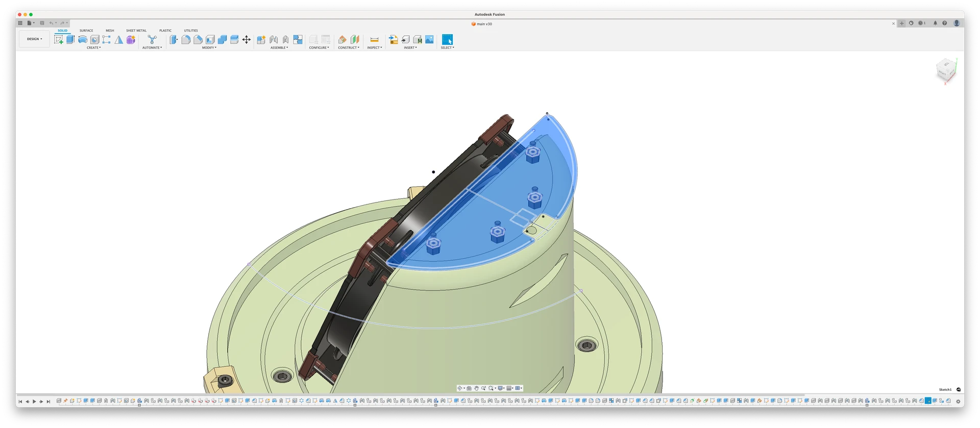Select the Create Sketch tool

coord(59,40)
